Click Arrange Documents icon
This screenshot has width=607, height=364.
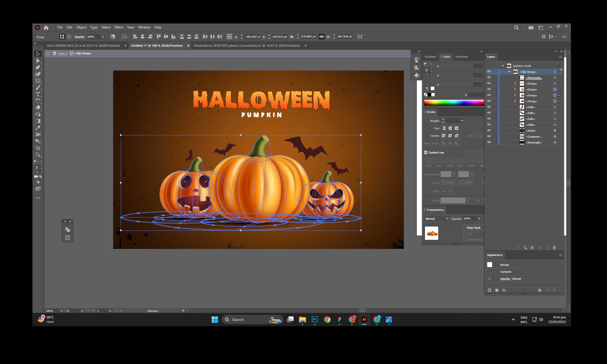point(531,28)
